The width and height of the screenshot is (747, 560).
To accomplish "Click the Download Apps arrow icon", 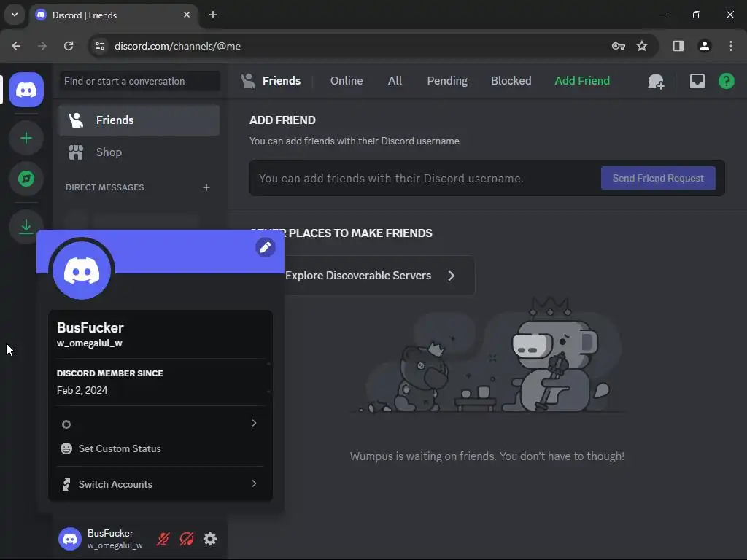I will (26, 227).
